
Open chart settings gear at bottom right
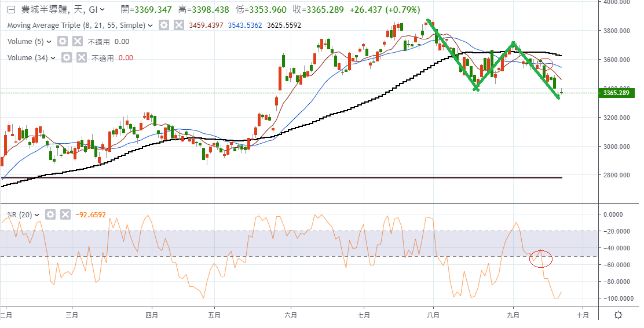point(619,315)
